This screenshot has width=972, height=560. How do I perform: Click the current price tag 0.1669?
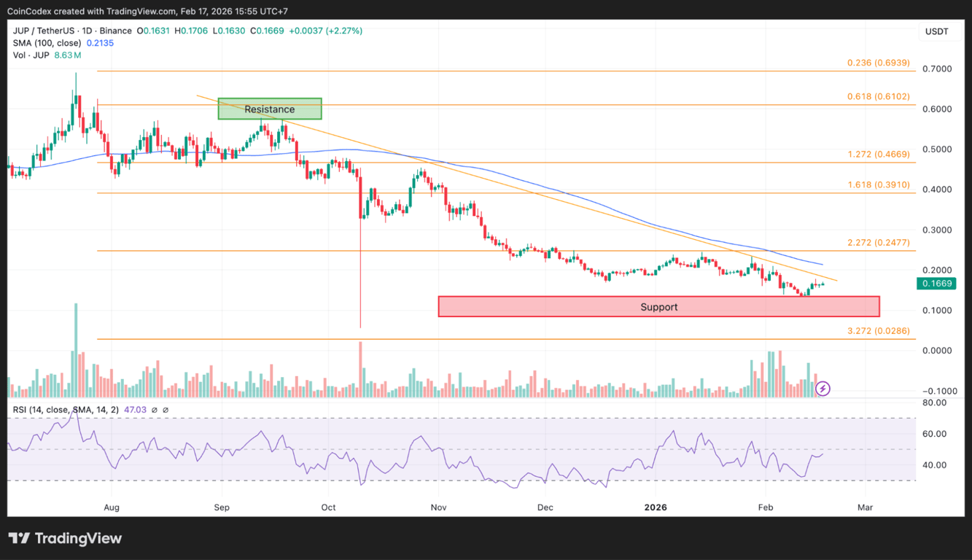click(x=937, y=283)
